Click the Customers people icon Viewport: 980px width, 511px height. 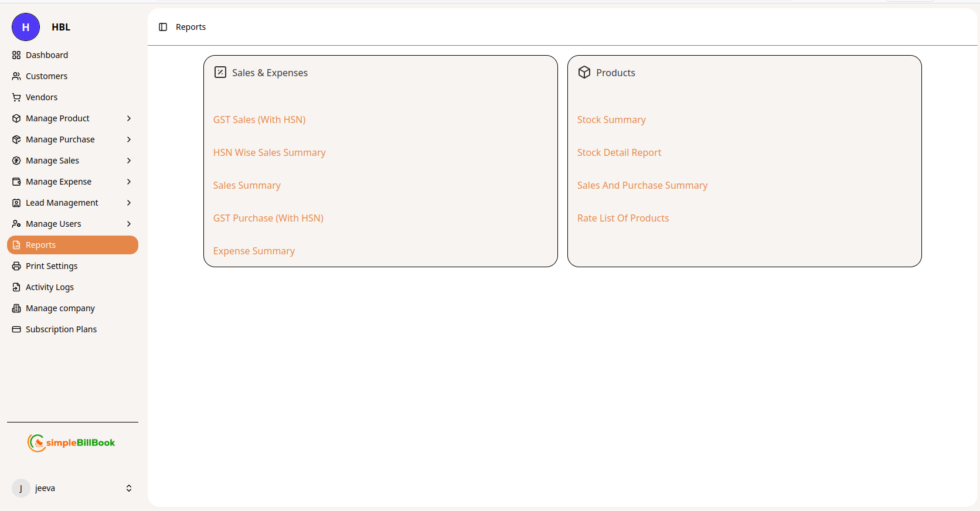point(16,76)
